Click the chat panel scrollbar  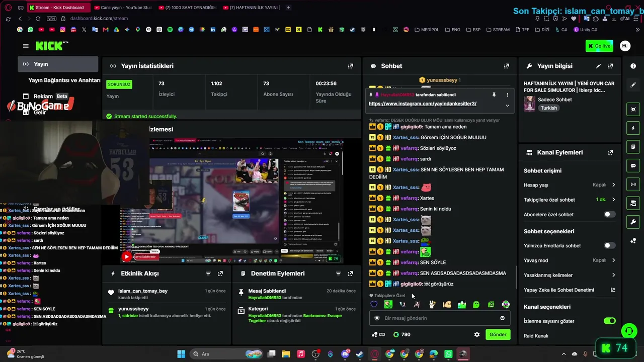(517, 278)
